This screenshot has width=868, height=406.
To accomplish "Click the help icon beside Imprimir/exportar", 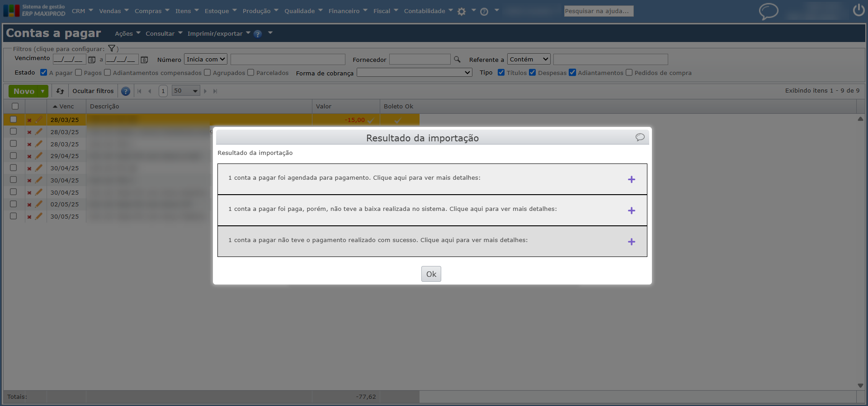I will click(x=258, y=34).
